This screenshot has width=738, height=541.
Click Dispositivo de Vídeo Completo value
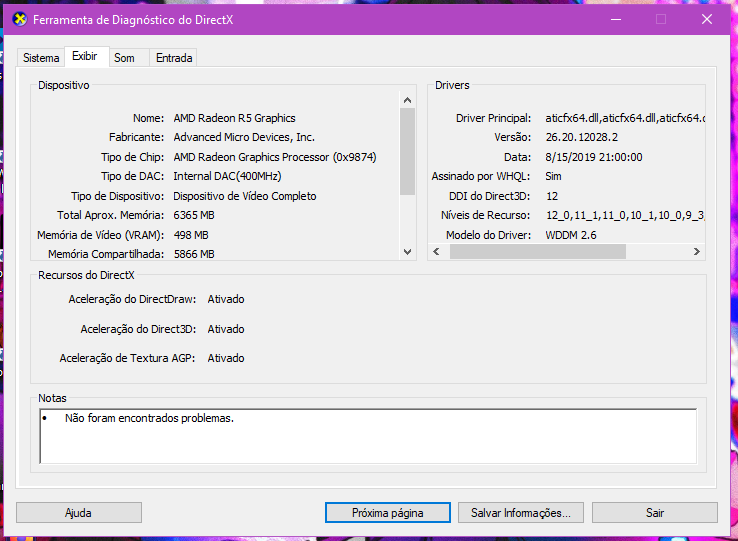point(245,196)
